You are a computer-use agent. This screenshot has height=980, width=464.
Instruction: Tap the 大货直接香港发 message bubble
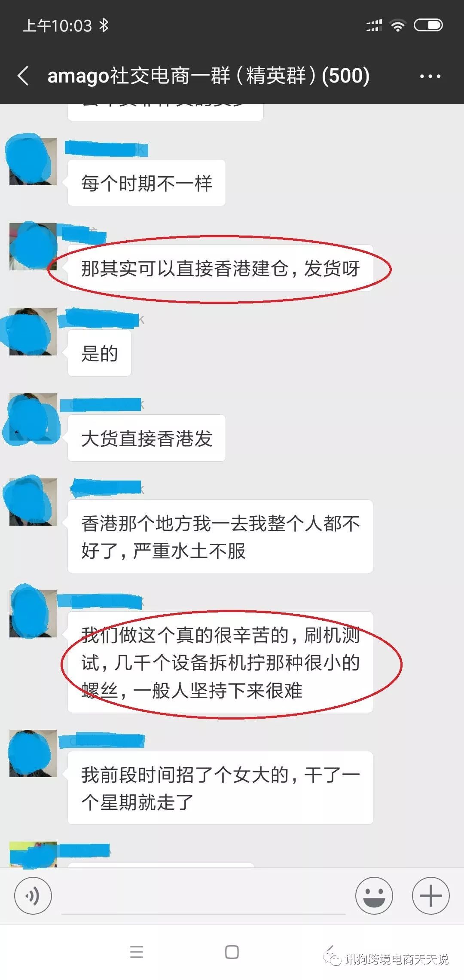(147, 438)
